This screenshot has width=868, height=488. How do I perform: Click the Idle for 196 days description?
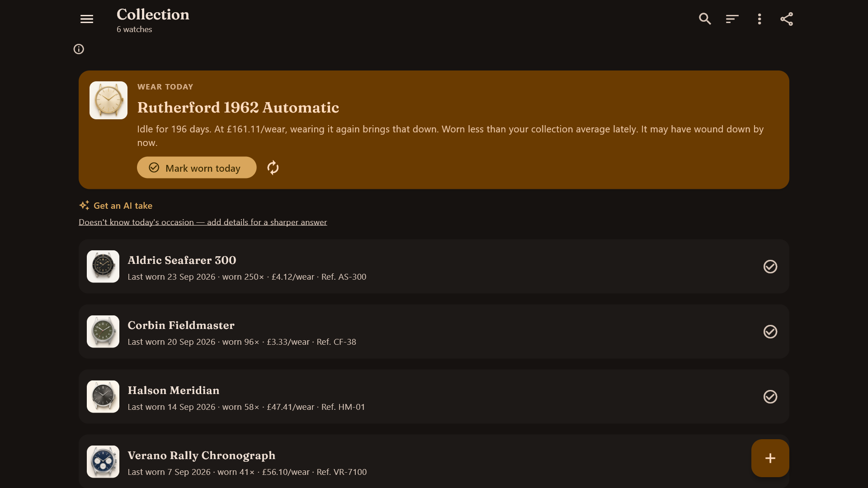pyautogui.click(x=450, y=136)
